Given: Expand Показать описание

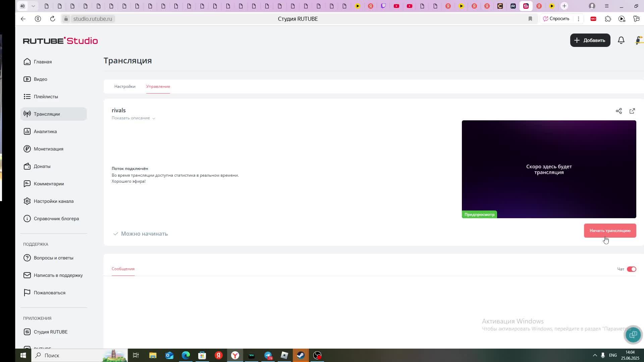Looking at the screenshot, I should click(133, 118).
